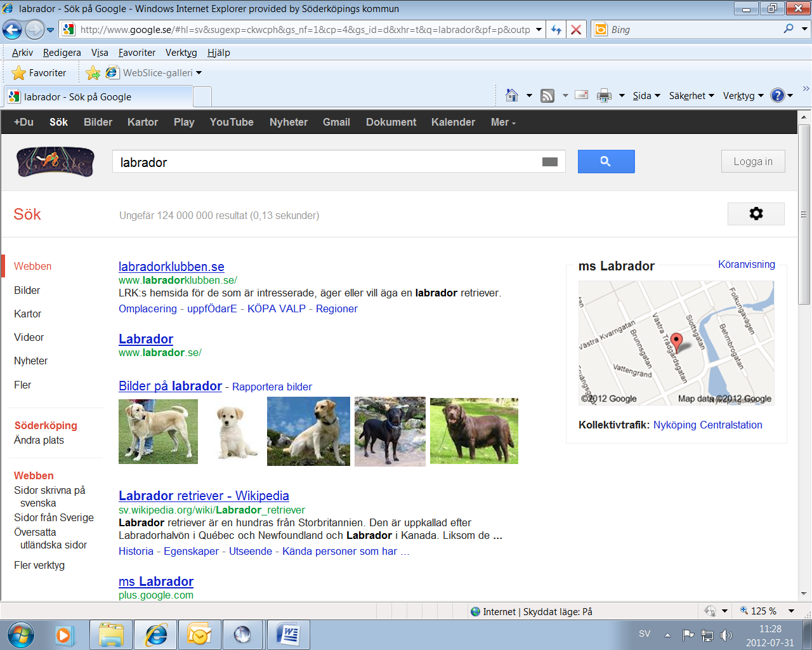812x650 pixels.
Task: Click the browser Forward arrow
Action: click(x=34, y=29)
